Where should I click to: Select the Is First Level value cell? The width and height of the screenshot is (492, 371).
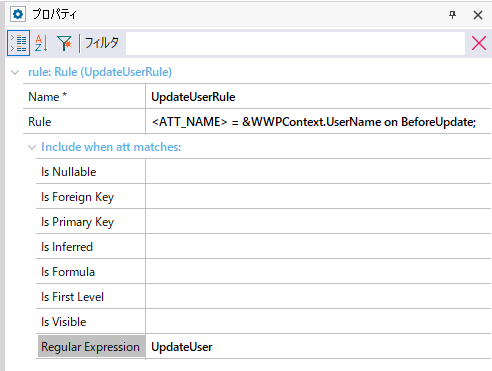click(318, 296)
